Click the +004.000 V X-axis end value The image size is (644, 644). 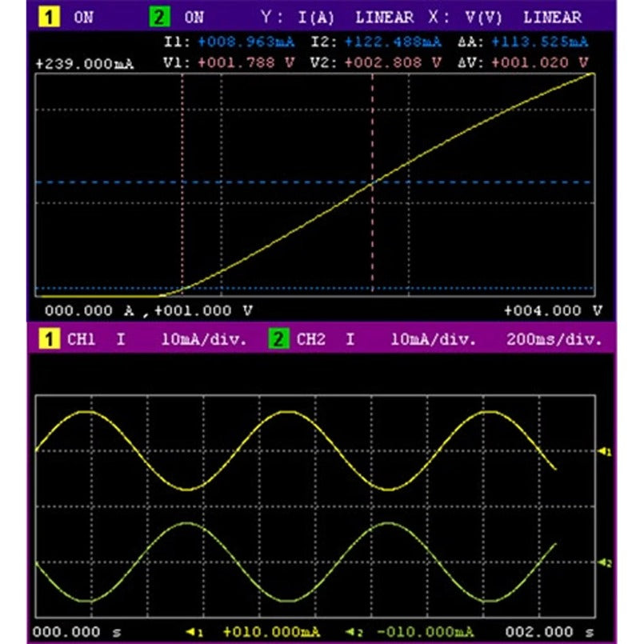(x=553, y=310)
